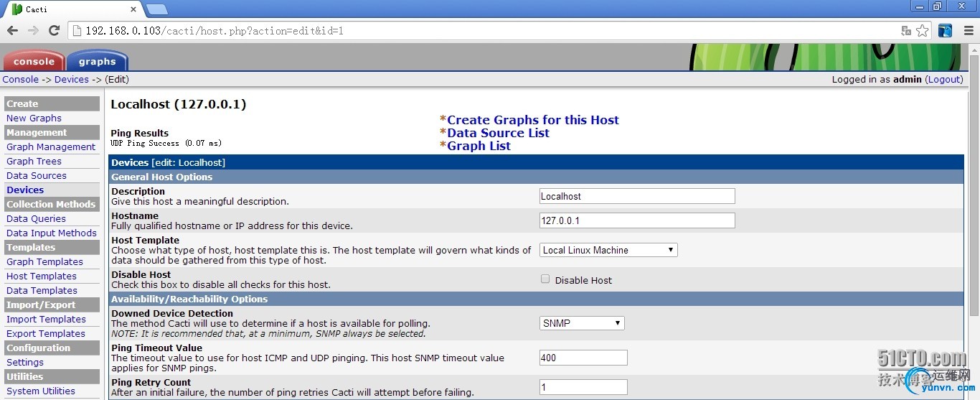
Task: Click the browser Forward arrow
Action: [33, 31]
